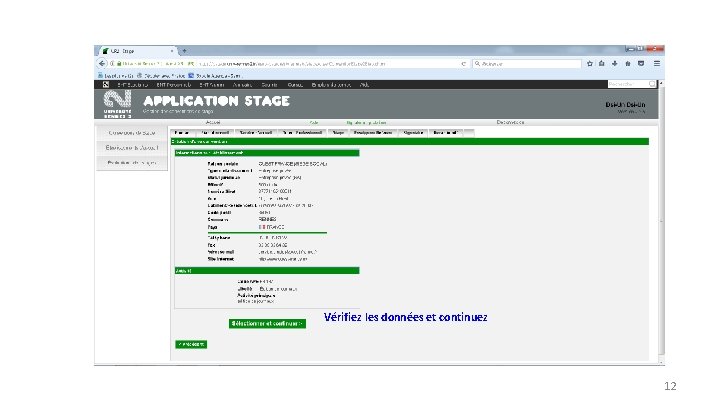The image size is (720, 405).
Task: Switch to the Etab. d'accueil tab
Action: point(215,133)
